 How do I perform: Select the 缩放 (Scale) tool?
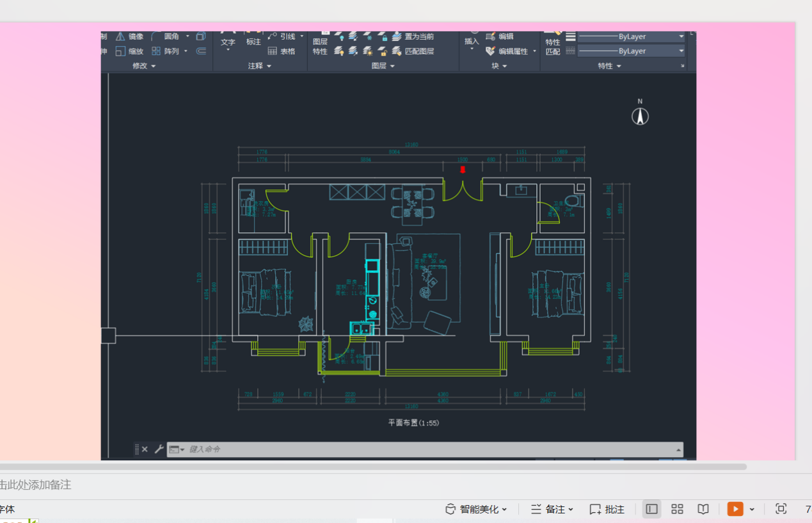[x=120, y=51]
